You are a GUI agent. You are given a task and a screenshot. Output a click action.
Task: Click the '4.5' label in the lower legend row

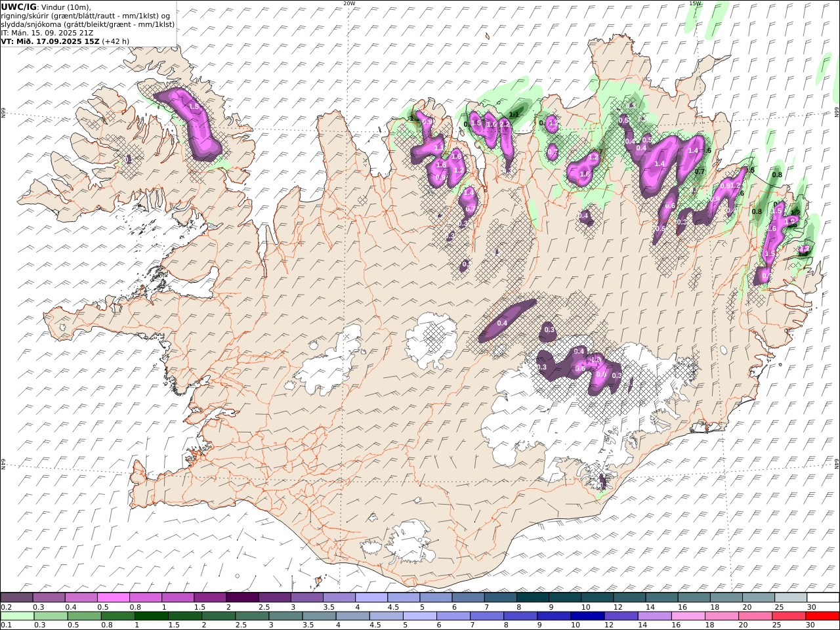point(375,625)
